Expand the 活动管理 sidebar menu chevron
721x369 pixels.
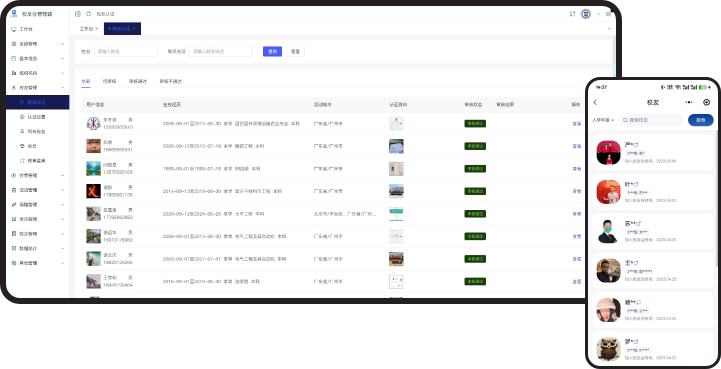pos(63,190)
